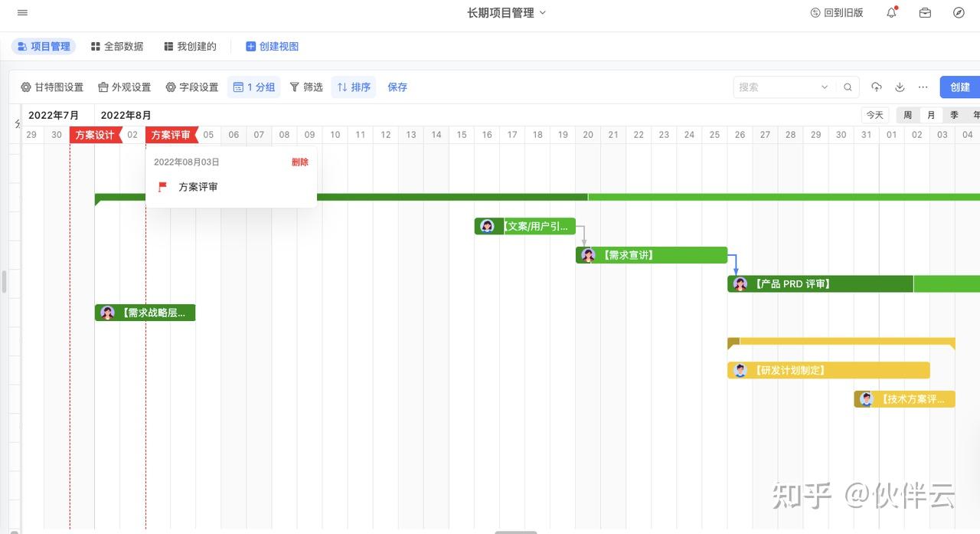
Task: Click the 方案设计 milestone flag
Action: pos(95,135)
